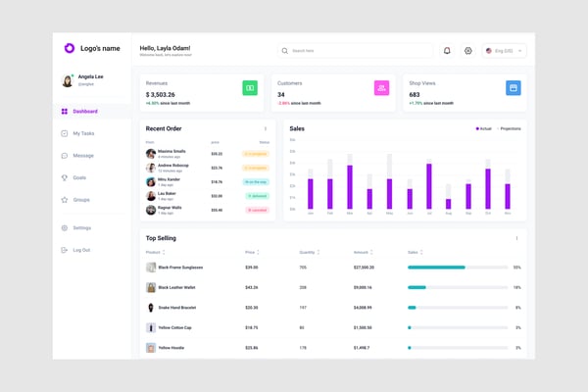
Task: Click the Revenues value $ 3,503.26
Action: 160,94
